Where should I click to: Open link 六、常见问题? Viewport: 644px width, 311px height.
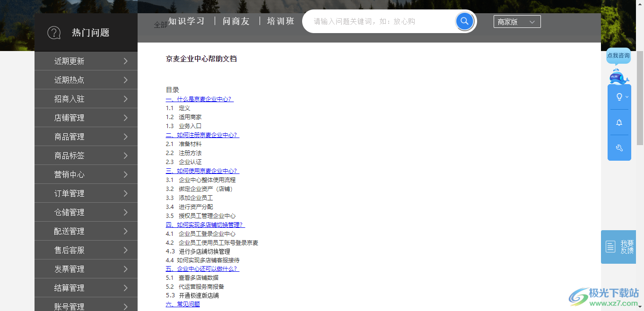coord(183,304)
